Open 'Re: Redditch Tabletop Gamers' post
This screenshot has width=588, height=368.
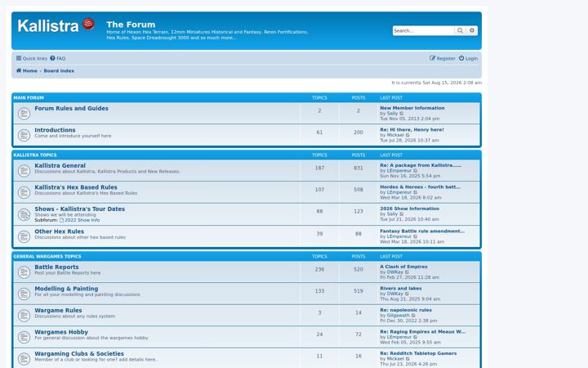click(x=418, y=353)
